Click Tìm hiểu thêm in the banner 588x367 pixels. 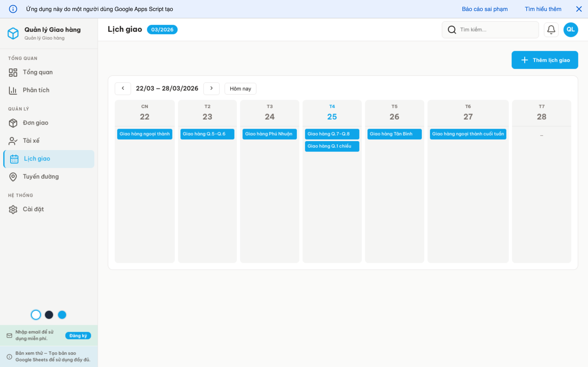pyautogui.click(x=543, y=9)
